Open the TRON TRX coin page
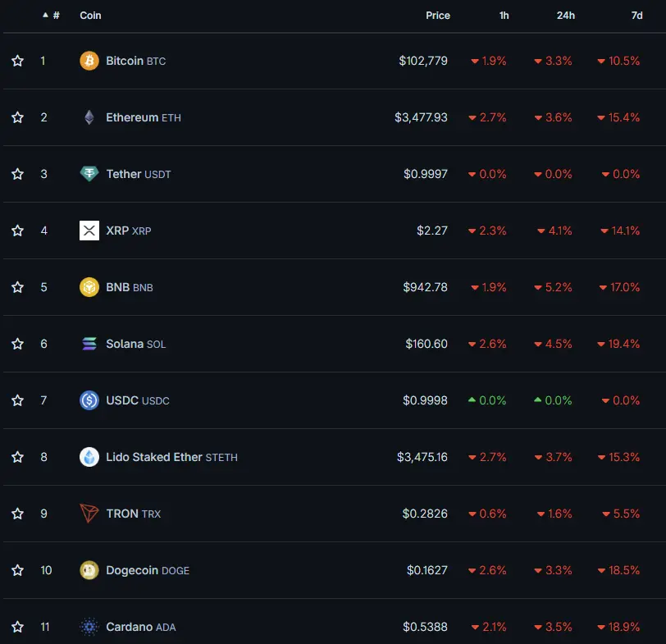This screenshot has width=666, height=644. click(x=134, y=514)
